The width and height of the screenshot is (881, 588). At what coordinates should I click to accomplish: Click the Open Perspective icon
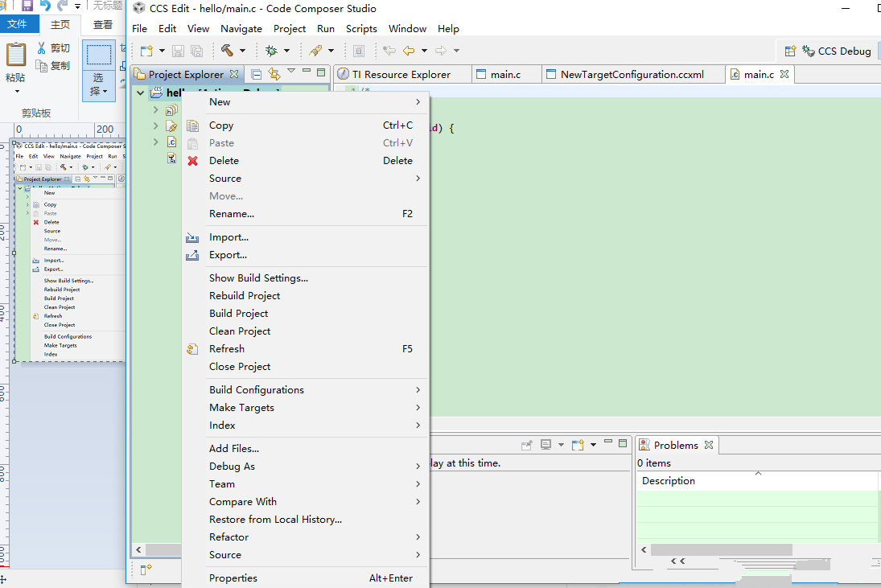pyautogui.click(x=790, y=51)
